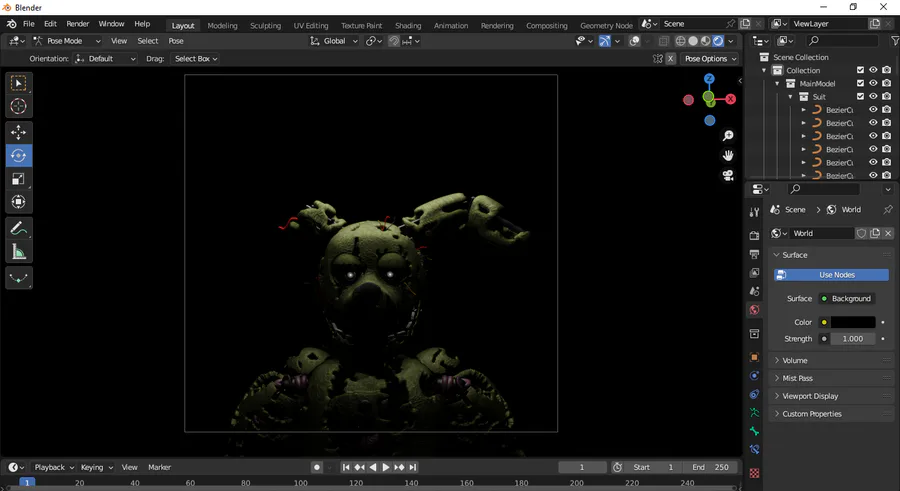The width and height of the screenshot is (900, 491).
Task: Open the Texture properties tab
Action: (754, 473)
